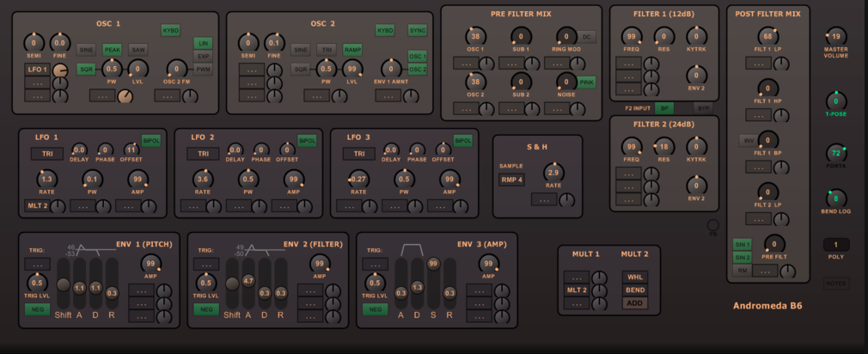Open the S & H sample RMP 4 dropdown

pyautogui.click(x=511, y=180)
